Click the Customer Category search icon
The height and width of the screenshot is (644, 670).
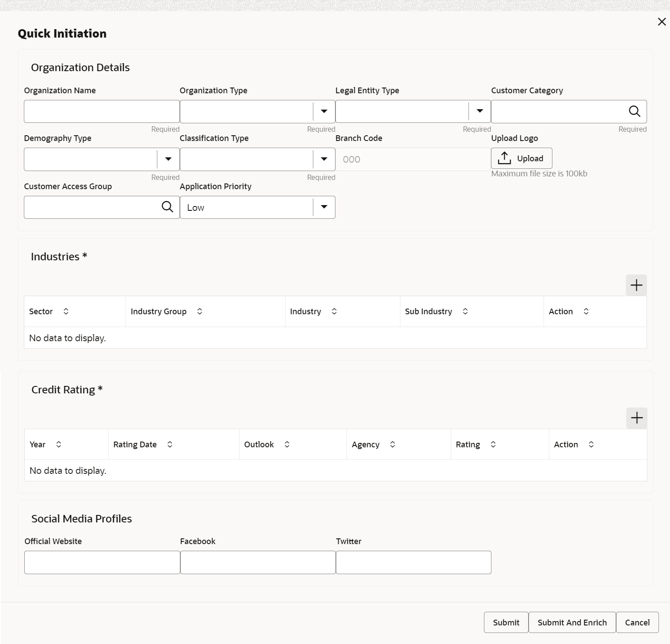pos(634,111)
